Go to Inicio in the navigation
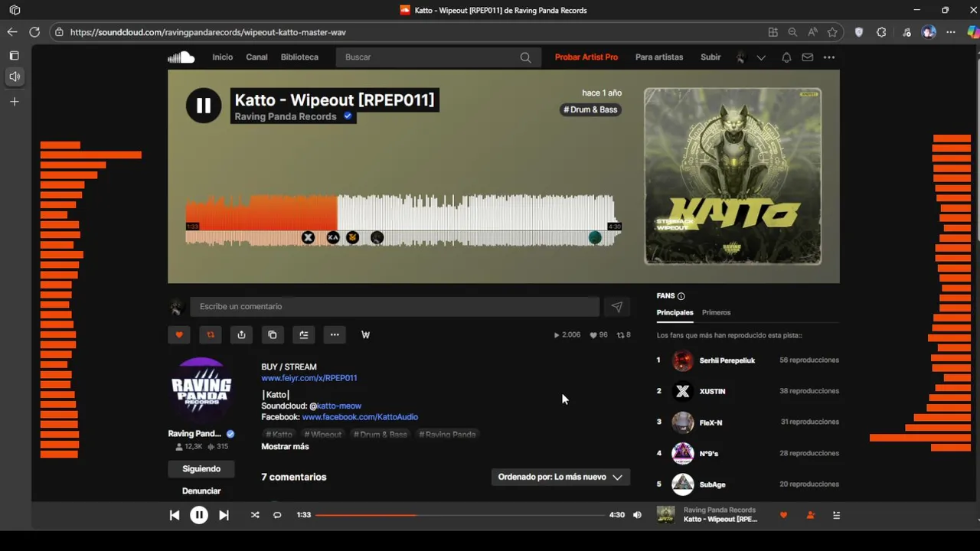Screen dimensions: 980x551 (x=223, y=57)
